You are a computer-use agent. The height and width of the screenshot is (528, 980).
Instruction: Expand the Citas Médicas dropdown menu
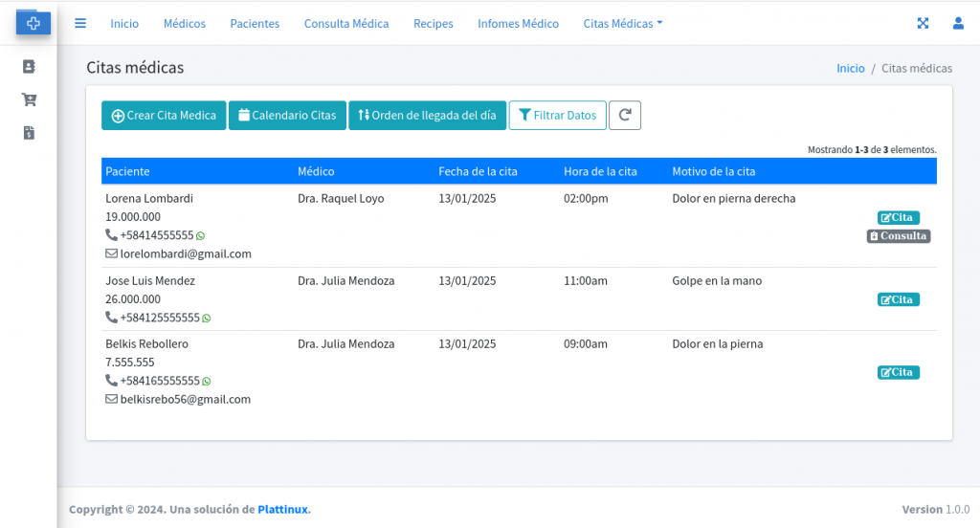pyautogui.click(x=622, y=24)
